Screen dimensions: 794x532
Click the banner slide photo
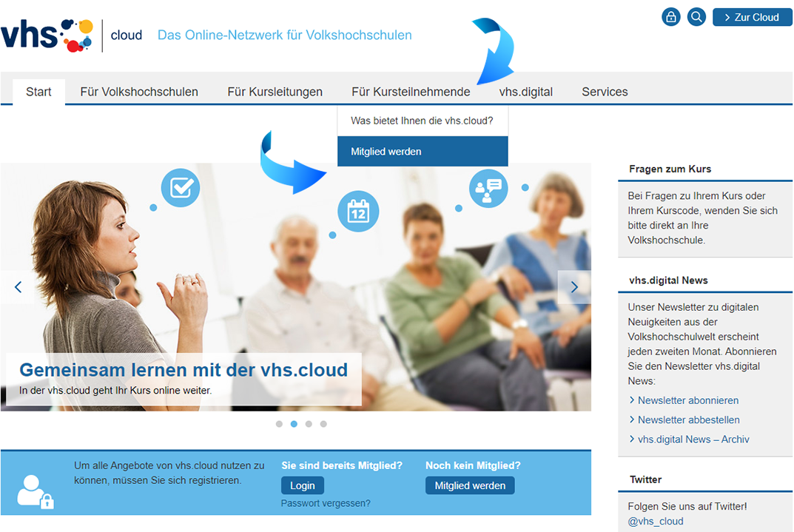pyautogui.click(x=296, y=286)
